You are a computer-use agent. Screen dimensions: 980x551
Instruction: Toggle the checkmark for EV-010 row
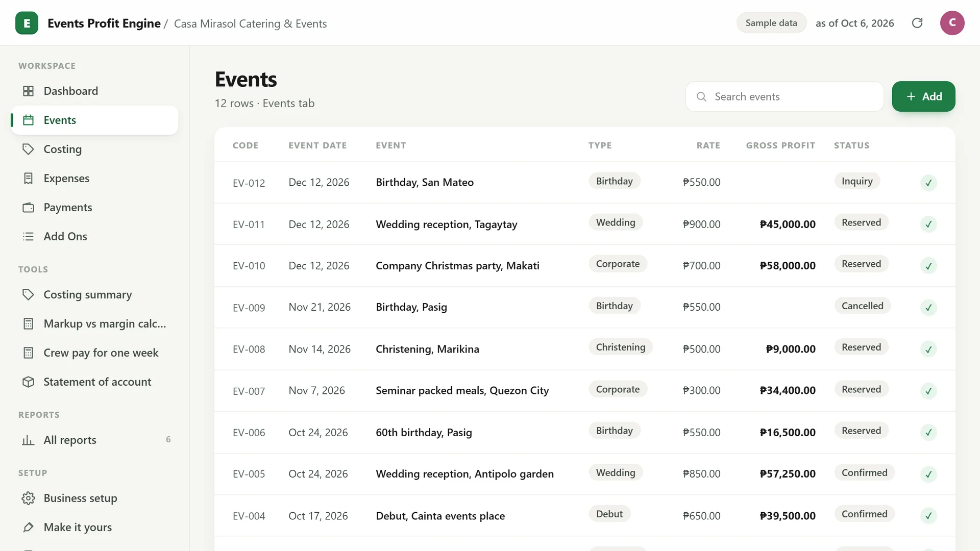pyautogui.click(x=928, y=266)
